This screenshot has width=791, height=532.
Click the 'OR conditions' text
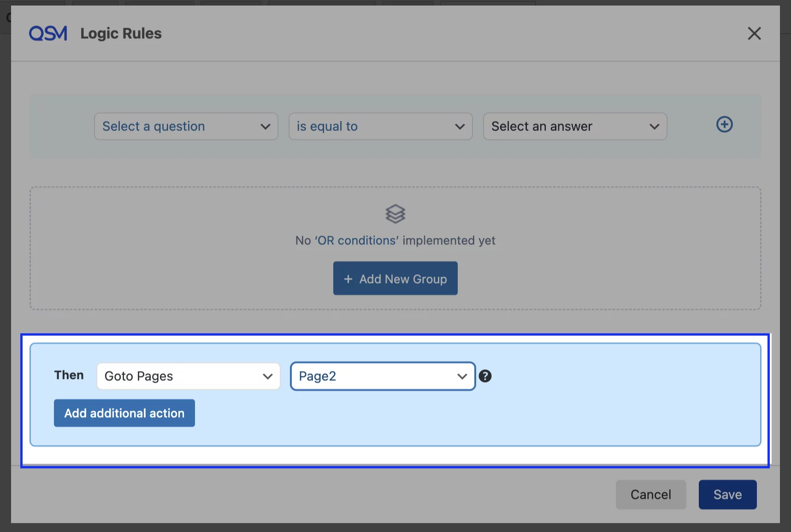356,241
